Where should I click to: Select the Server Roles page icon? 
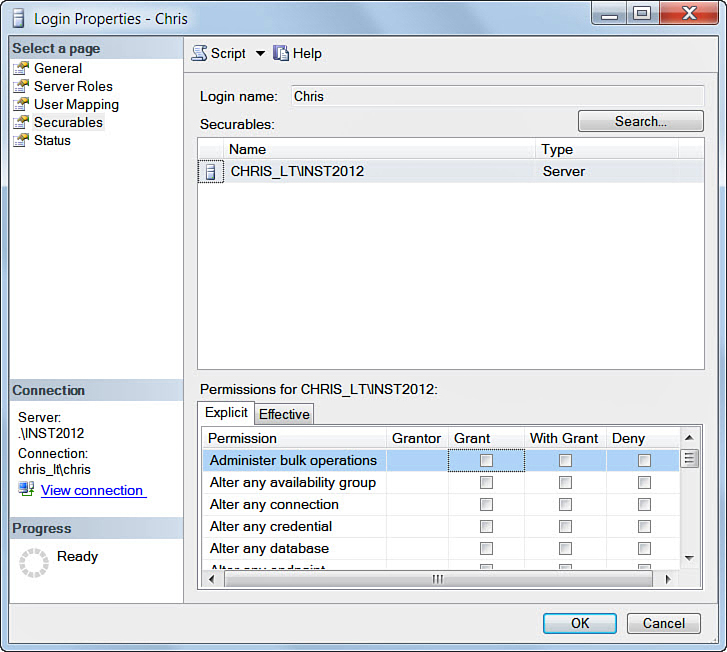pyautogui.click(x=21, y=86)
